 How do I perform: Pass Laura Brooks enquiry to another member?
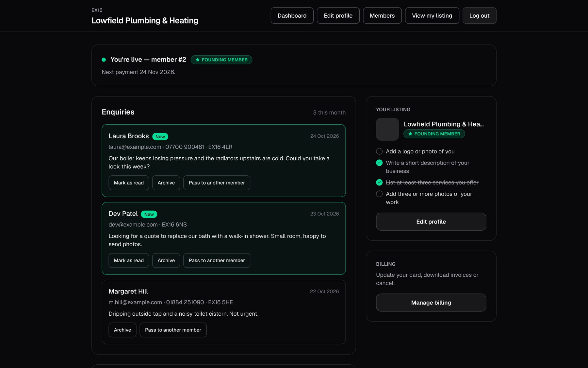pyautogui.click(x=217, y=183)
